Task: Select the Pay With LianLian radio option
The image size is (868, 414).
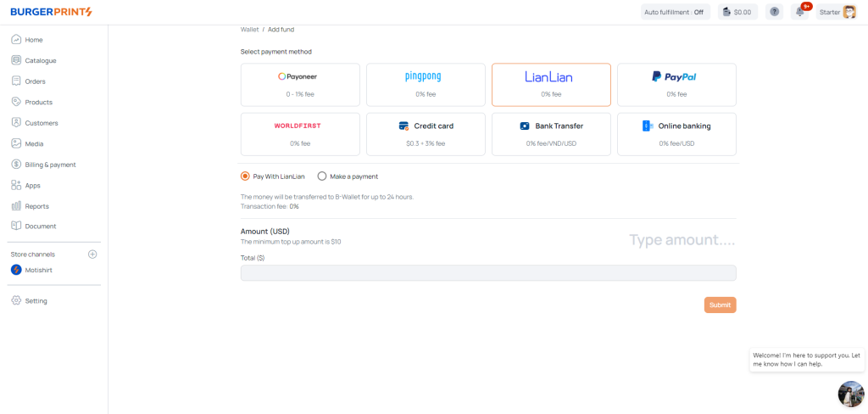Action: [x=245, y=176]
